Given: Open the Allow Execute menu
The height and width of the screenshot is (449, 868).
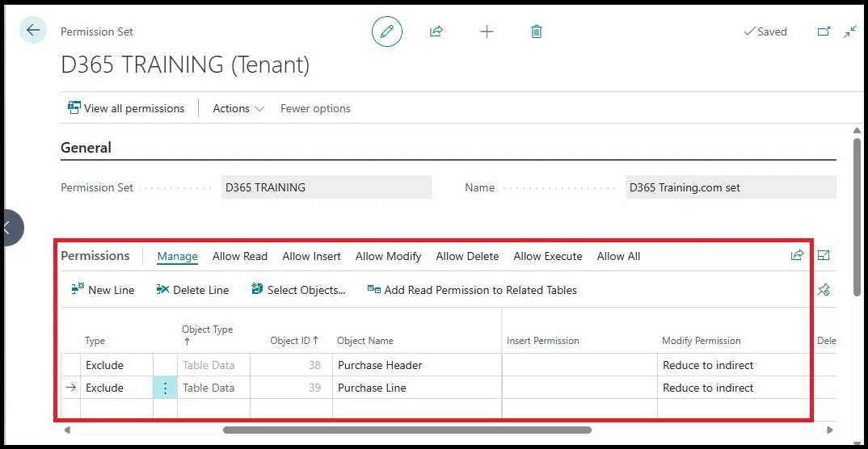Looking at the screenshot, I should click(547, 256).
